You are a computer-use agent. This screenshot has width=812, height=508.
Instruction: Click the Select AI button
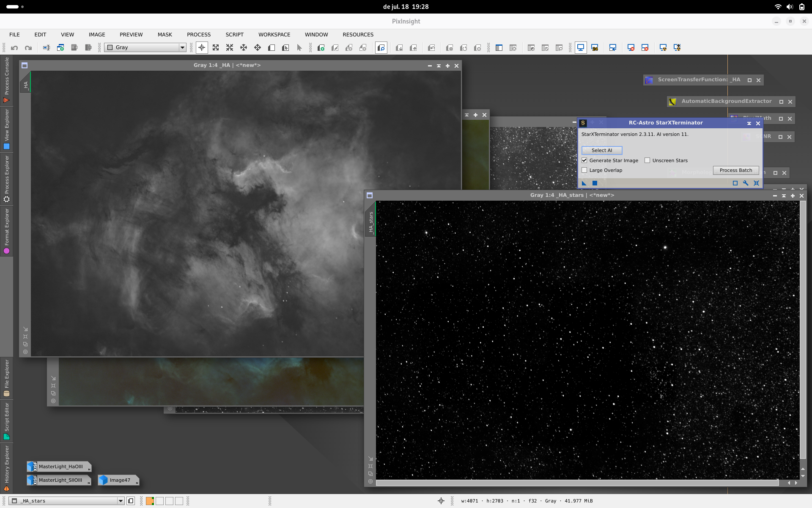602,150
